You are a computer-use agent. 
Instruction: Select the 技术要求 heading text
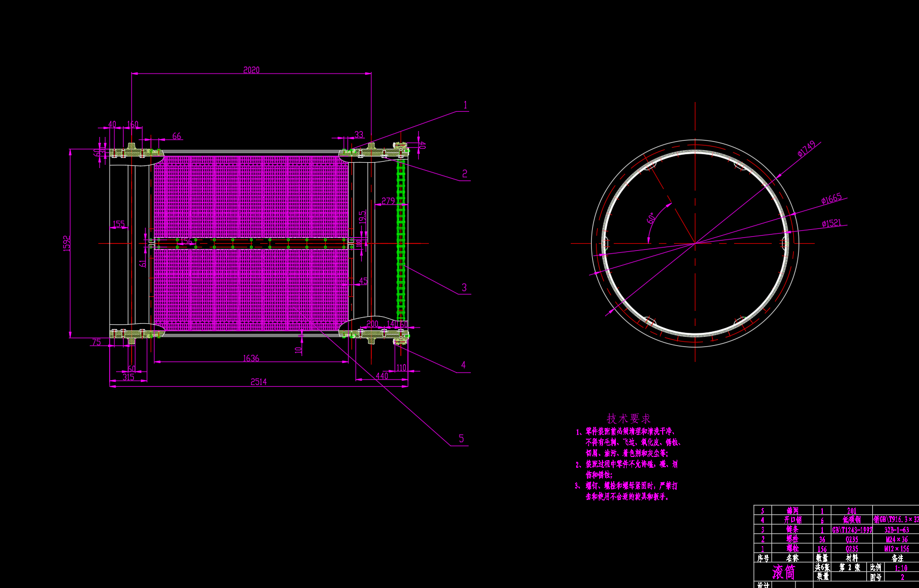tap(628, 418)
